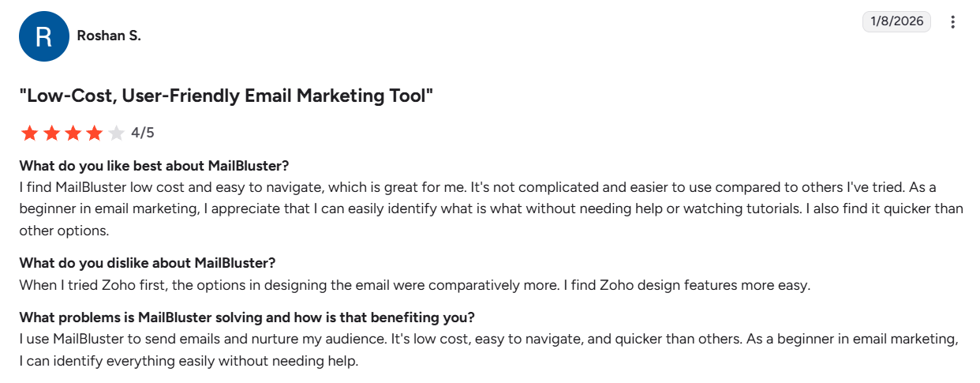
Task: Click the 1/8/2026 date badge
Action: pos(896,22)
